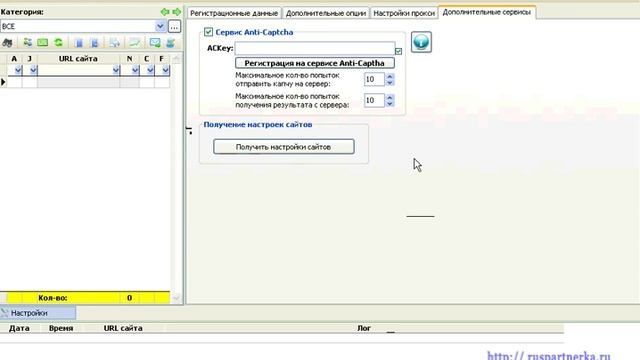Image resolution: width=640 pixels, height=360 pixels.
Task: Open the filter dropdown under column C
Action: pyautogui.click(x=150, y=70)
